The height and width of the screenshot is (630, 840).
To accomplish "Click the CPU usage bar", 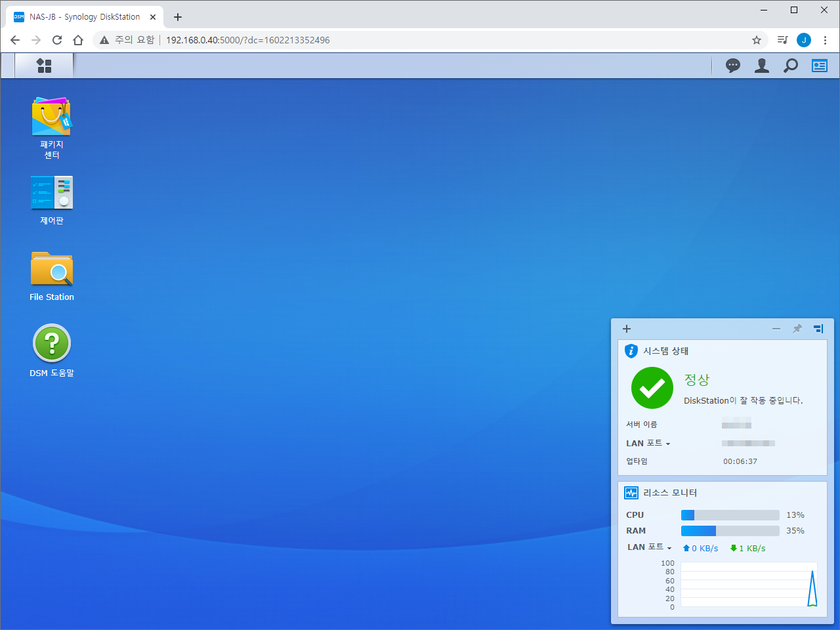I will click(730, 515).
